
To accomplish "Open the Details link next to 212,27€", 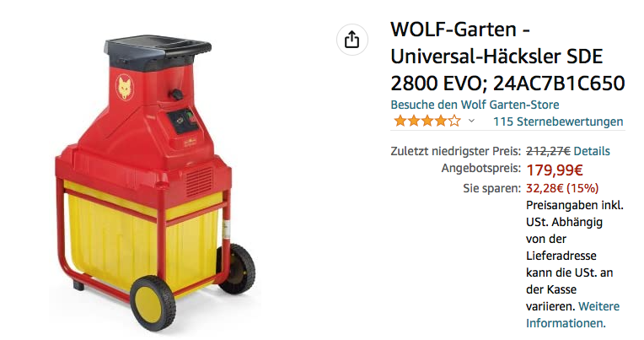I will (592, 151).
